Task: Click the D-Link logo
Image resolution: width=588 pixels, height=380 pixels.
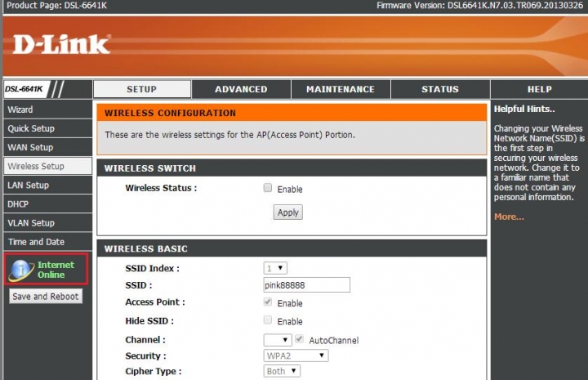Action: (x=61, y=44)
